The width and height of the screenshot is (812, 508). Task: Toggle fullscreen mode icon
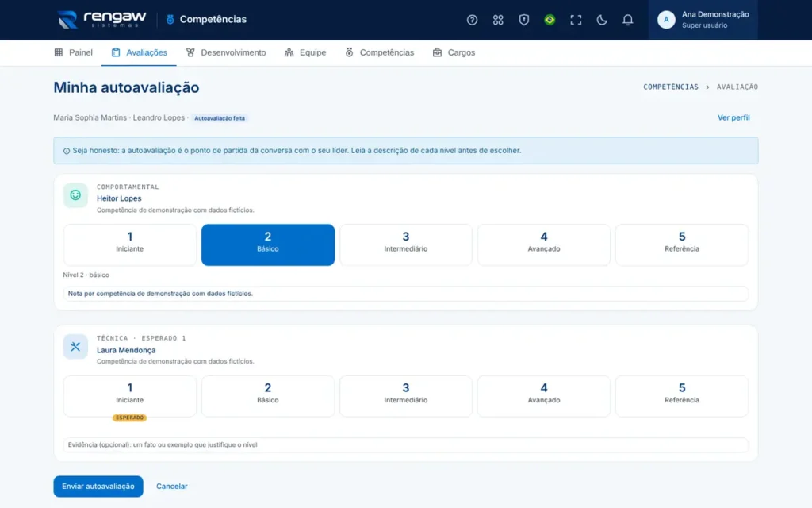coord(576,20)
